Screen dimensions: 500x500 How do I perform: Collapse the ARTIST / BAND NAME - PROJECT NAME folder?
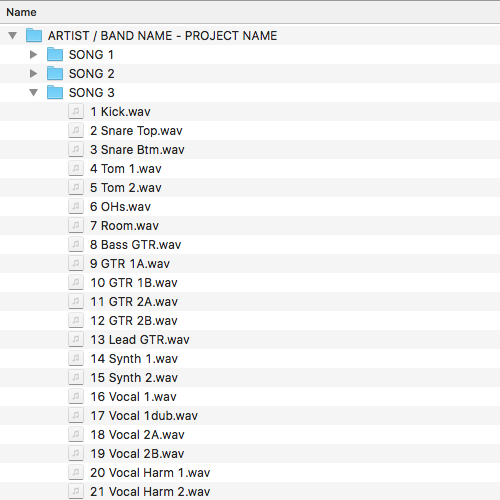tap(13, 35)
